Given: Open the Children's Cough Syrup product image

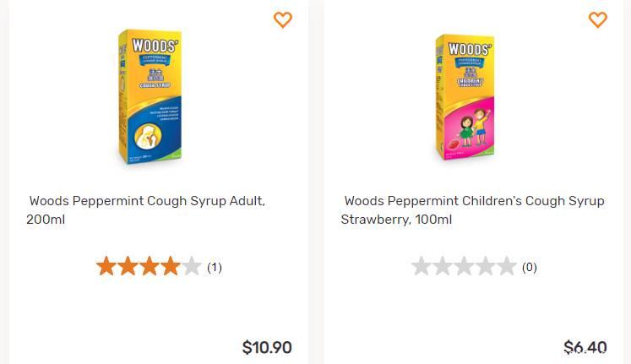Looking at the screenshot, I should [464, 97].
